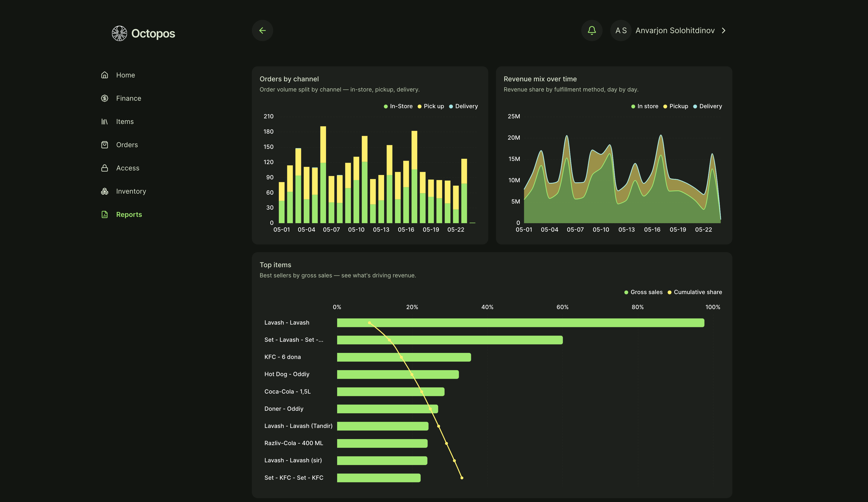Click the Razliv-Cola - 400 ML bar

[x=382, y=443]
